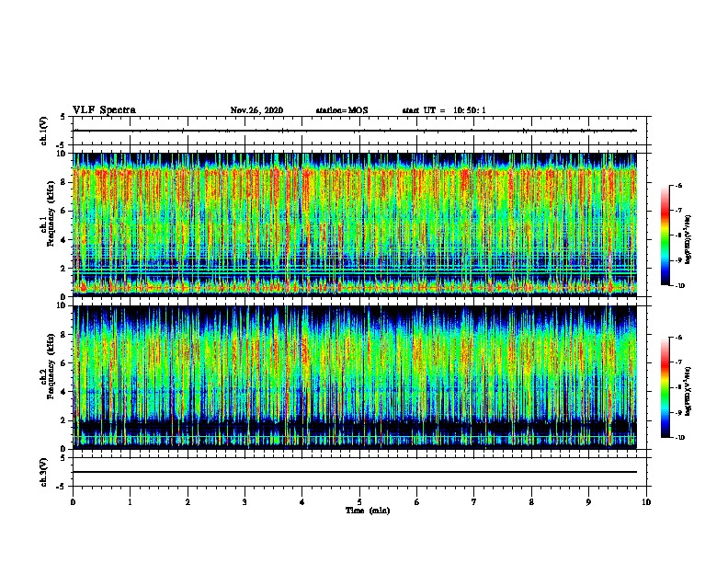The width and height of the screenshot is (728, 563).
Task: Click the ch.2 spectrogram color scale bar
Action: [x=665, y=387]
